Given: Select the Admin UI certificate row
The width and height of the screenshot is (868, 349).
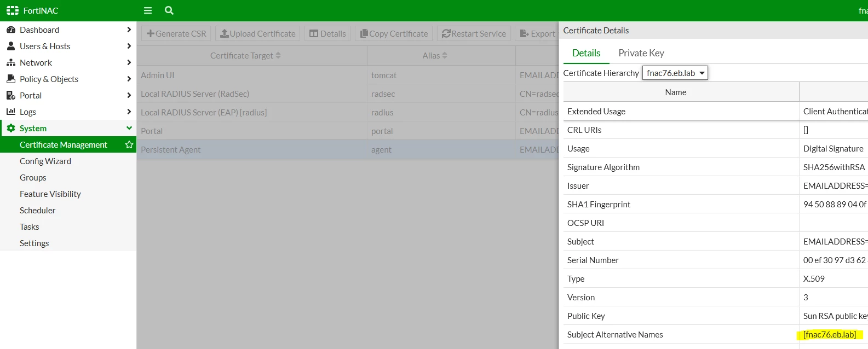Looking at the screenshot, I should [348, 75].
